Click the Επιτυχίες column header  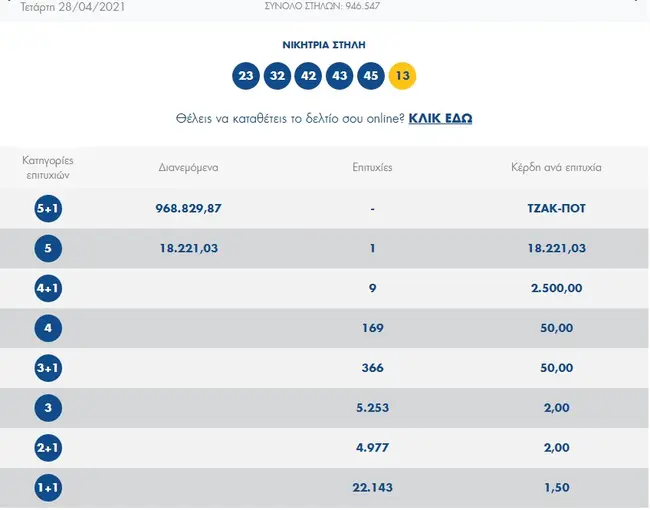(372, 167)
